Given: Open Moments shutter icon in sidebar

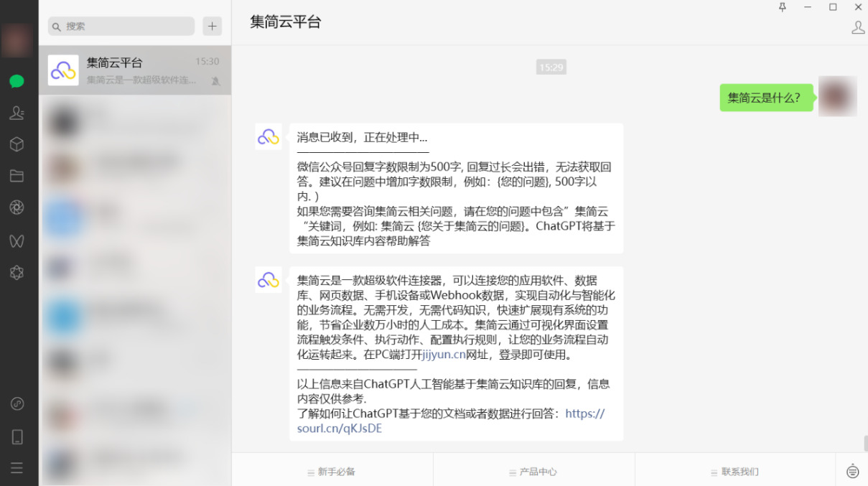Looking at the screenshot, I should pyautogui.click(x=17, y=207).
